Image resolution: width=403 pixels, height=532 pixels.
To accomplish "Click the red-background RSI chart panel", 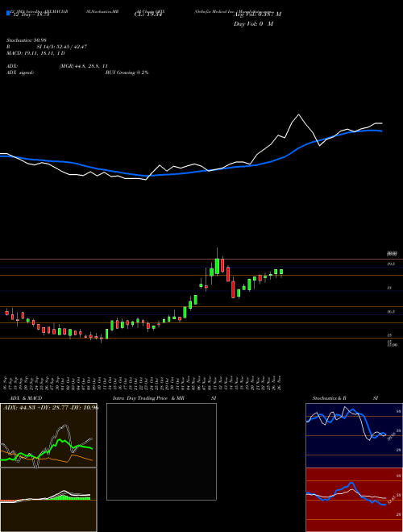I will [354, 500].
